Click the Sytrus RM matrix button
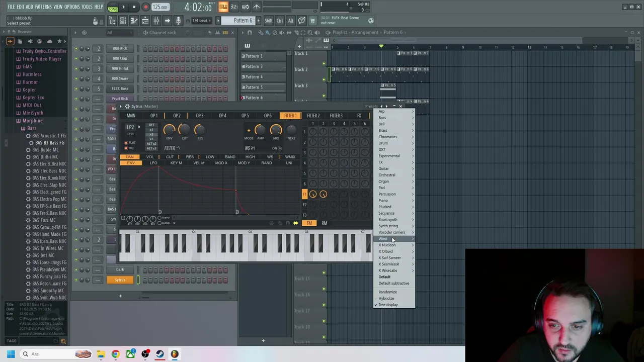 click(324, 223)
